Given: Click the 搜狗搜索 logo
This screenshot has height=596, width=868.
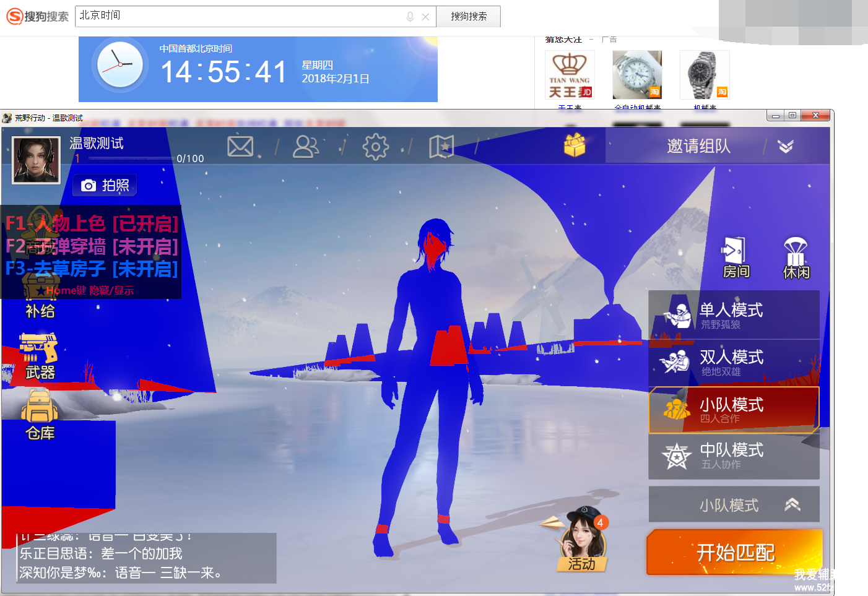Looking at the screenshot, I should 38,16.
